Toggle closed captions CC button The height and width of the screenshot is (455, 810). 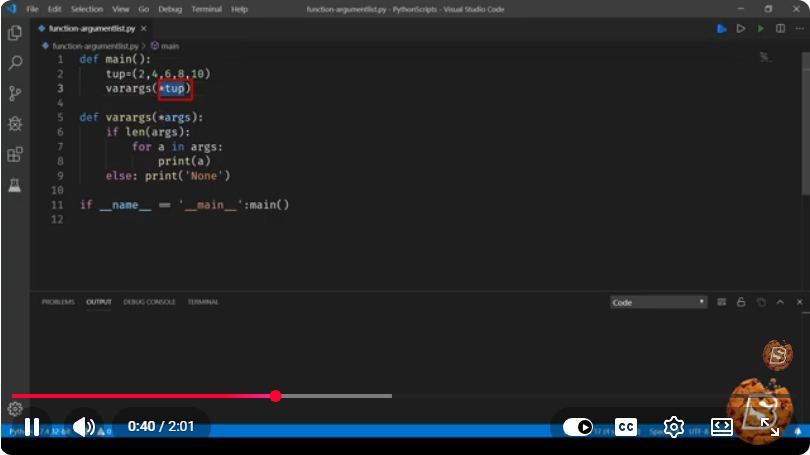click(626, 427)
